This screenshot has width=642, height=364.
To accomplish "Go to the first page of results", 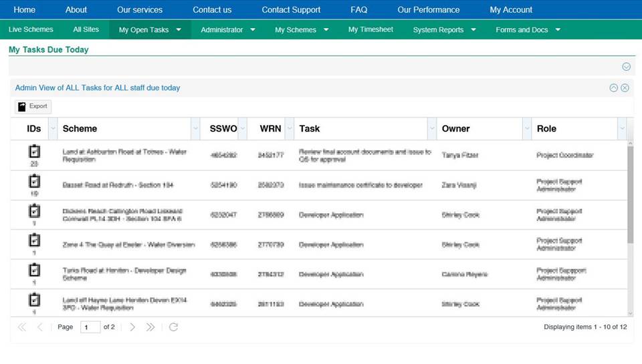I will click(22, 327).
